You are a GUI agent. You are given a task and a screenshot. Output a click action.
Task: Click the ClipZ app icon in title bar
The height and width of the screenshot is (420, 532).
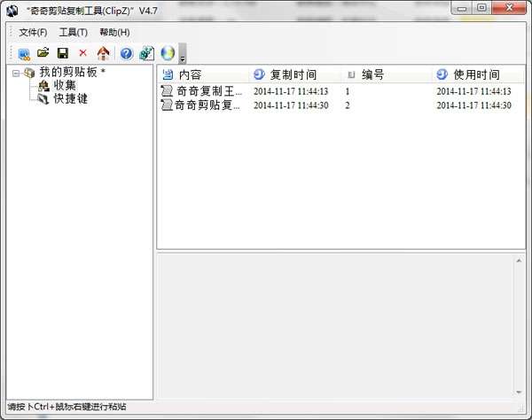tap(12, 11)
